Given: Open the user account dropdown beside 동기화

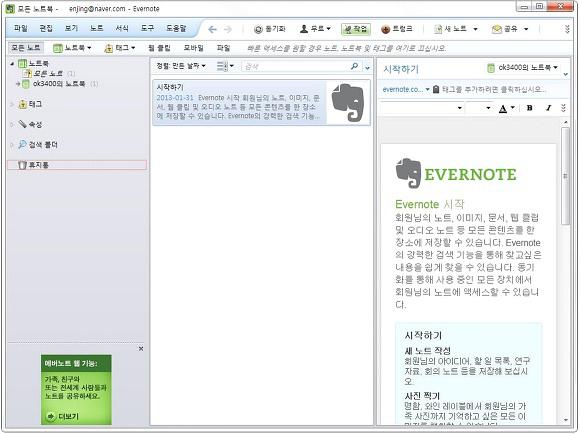Looking at the screenshot, I should coord(315,29).
